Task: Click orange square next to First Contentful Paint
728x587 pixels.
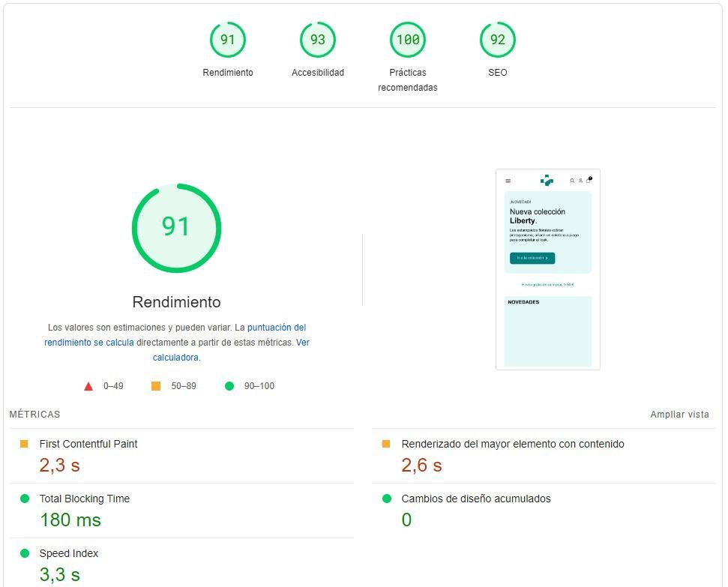Action: click(24, 444)
